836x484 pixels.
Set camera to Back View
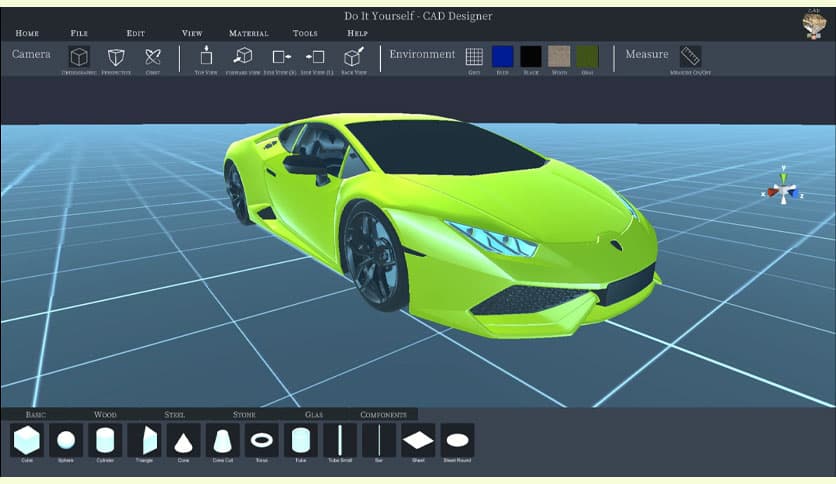click(x=354, y=56)
